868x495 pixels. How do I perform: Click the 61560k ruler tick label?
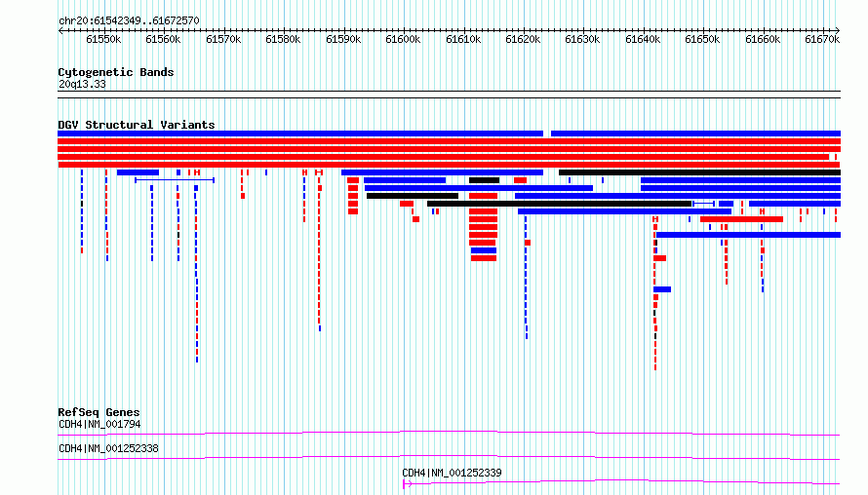click(163, 39)
